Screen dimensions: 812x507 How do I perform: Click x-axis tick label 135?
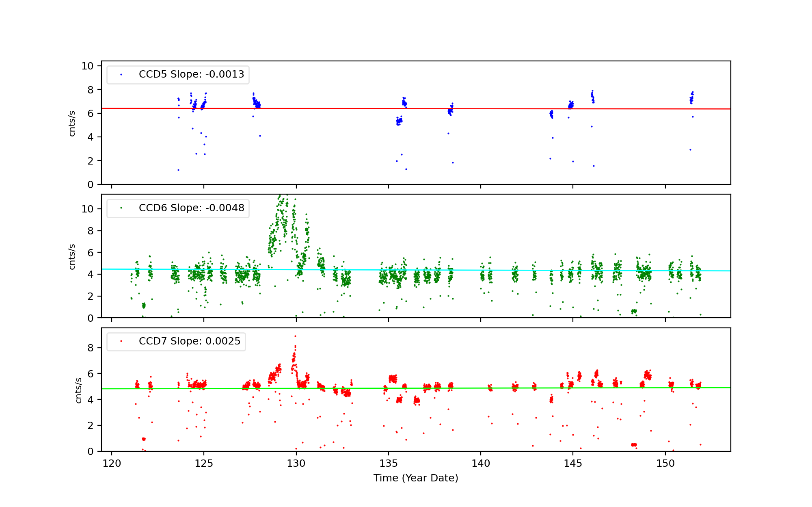point(389,464)
